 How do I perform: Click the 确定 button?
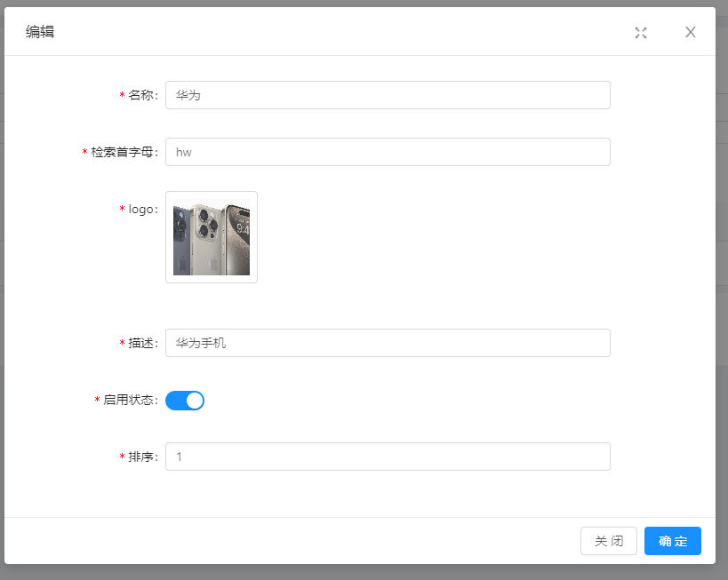tap(672, 541)
